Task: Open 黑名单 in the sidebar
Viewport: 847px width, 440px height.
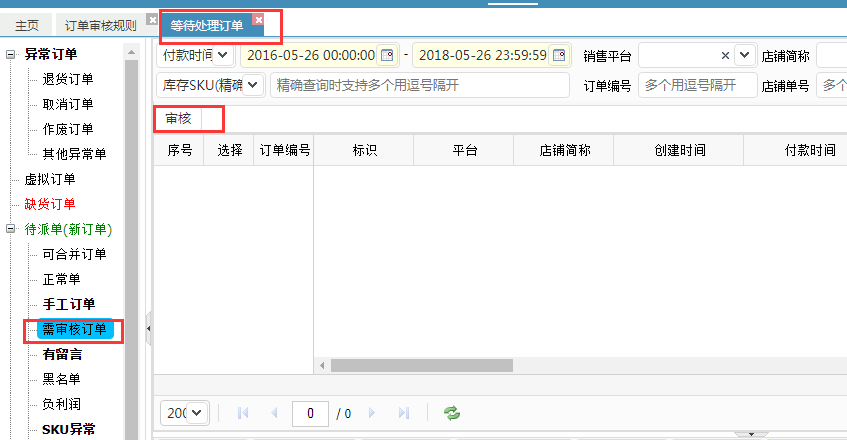Action: pos(62,379)
